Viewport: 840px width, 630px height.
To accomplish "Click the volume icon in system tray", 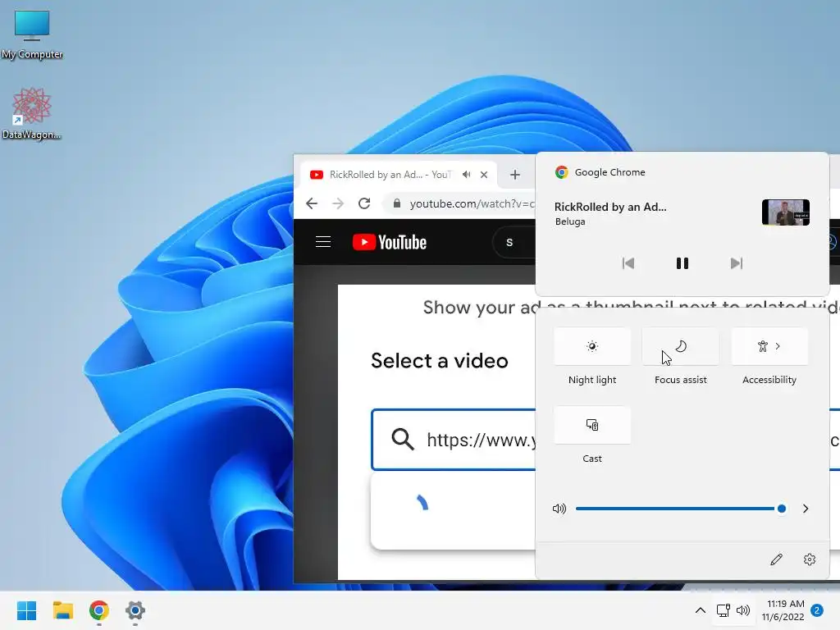I will (743, 610).
